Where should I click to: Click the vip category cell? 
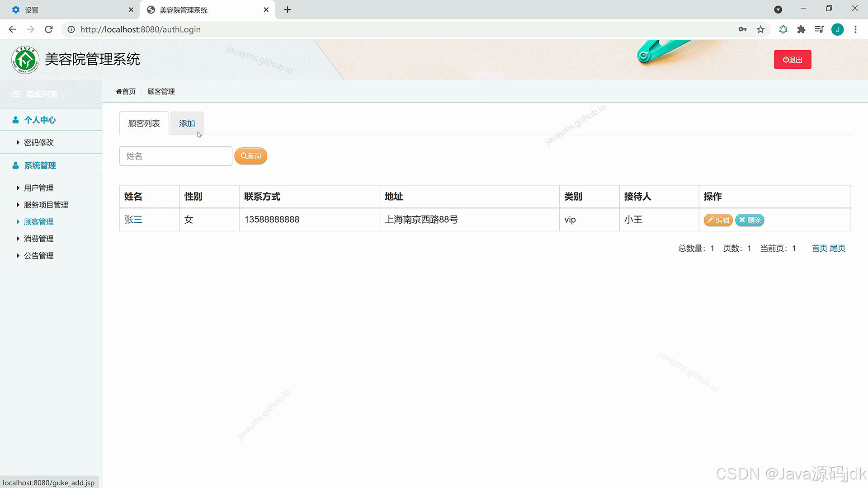click(589, 220)
